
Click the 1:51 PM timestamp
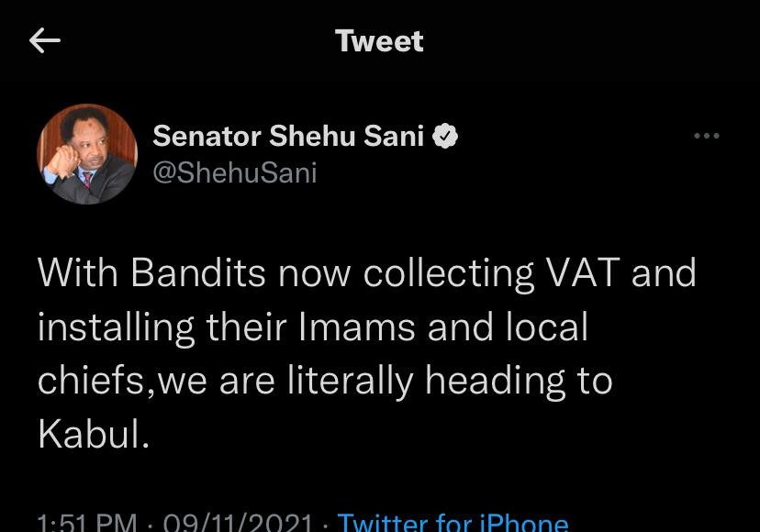click(87, 523)
